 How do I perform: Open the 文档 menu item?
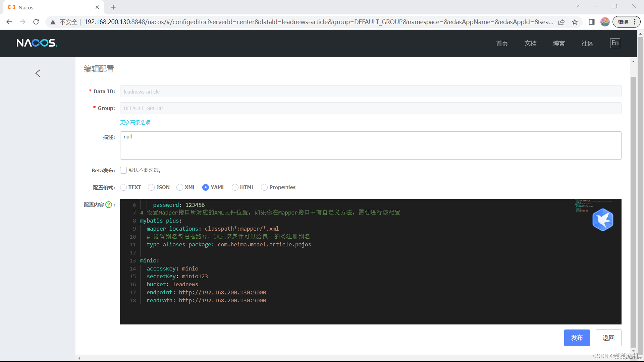click(530, 44)
